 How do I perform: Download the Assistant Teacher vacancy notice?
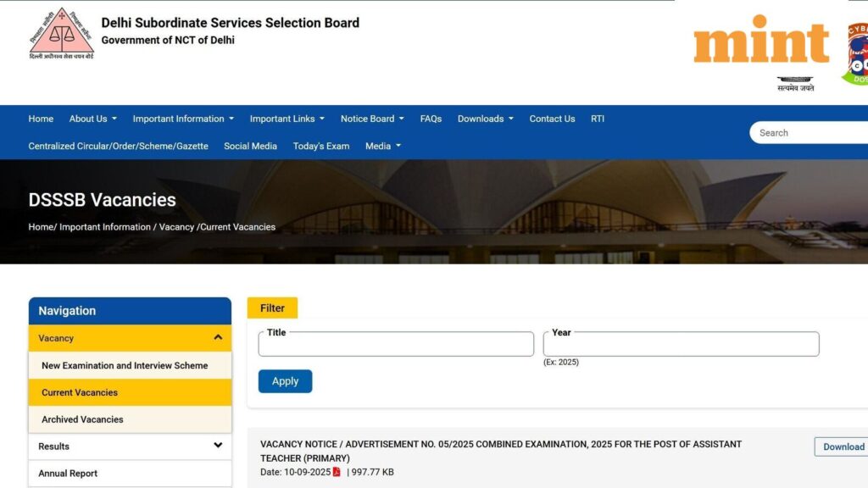pyautogui.click(x=843, y=446)
